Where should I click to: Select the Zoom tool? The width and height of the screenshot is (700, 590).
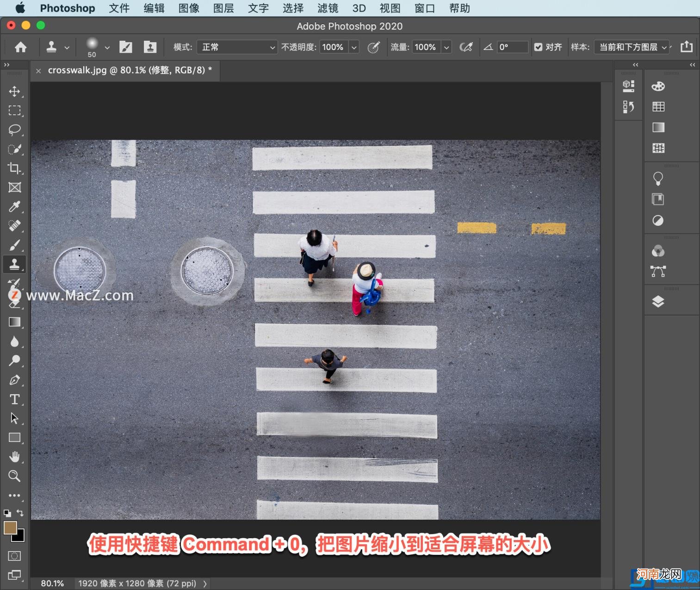[14, 476]
